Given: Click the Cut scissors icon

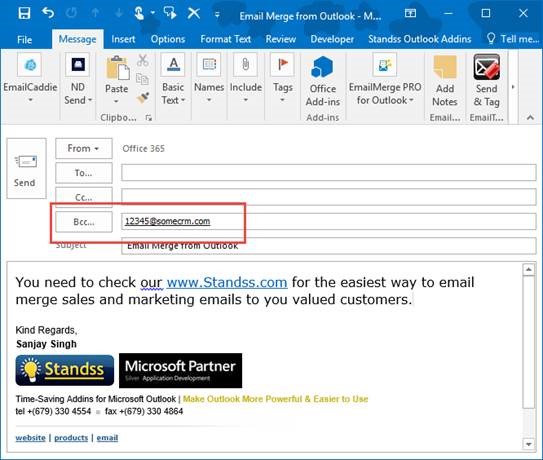Looking at the screenshot, I should click(142, 60).
